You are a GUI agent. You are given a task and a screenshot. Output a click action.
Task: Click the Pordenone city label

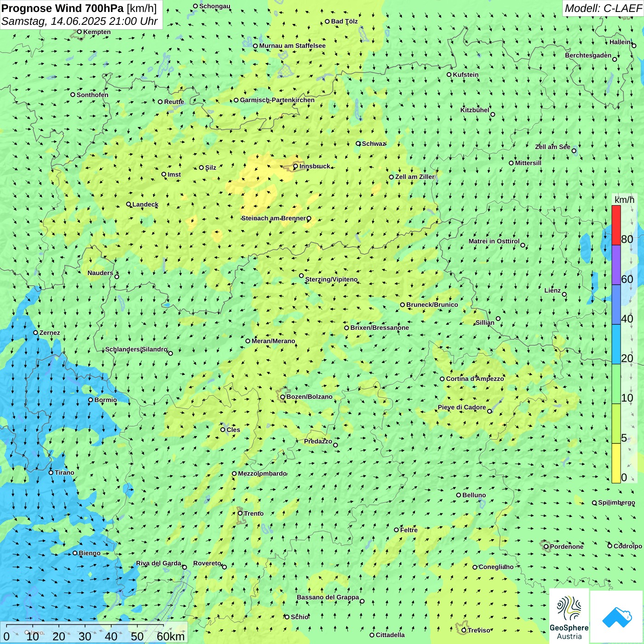click(566, 546)
